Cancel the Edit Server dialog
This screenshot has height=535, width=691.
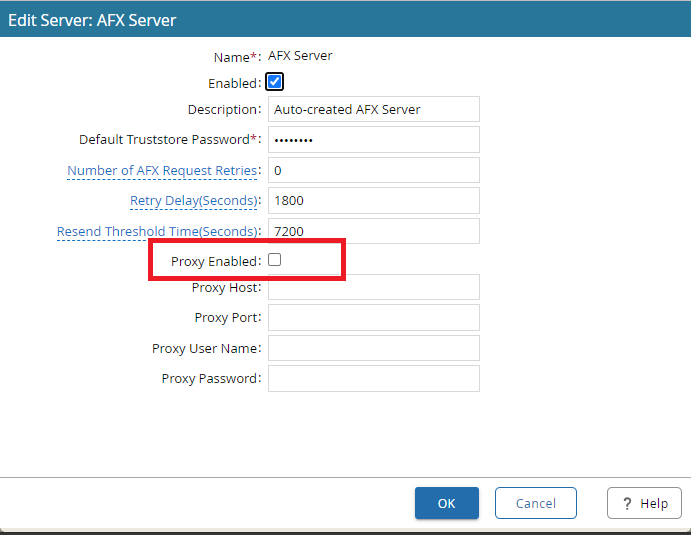(536, 503)
